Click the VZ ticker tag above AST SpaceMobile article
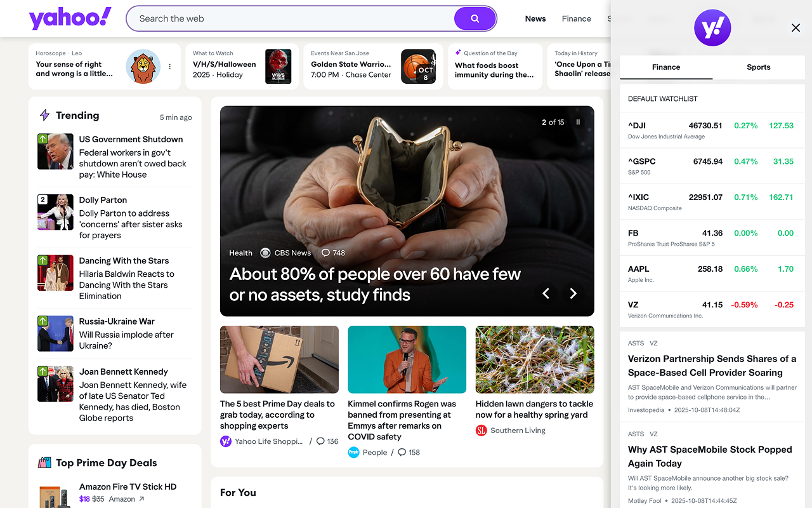 (x=653, y=434)
